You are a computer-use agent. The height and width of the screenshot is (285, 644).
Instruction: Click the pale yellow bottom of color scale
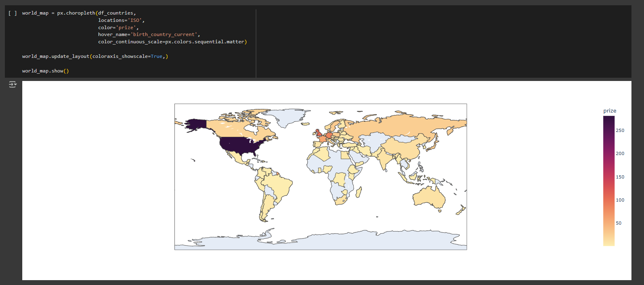point(609,242)
